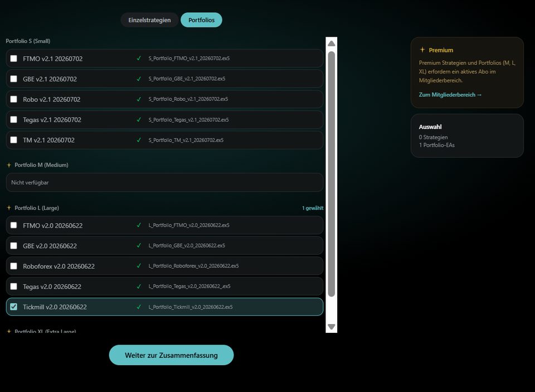Check the FTMO v2.0 20260622 checkbox

pos(13,225)
